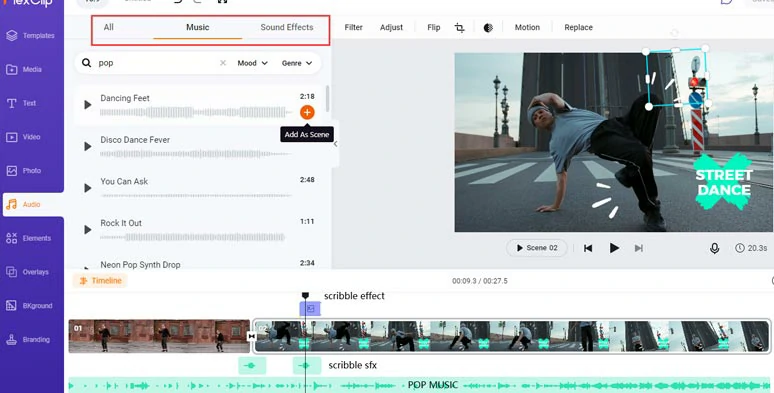Open the Motion settings
Image resolution: width=774 pixels, height=393 pixels.
click(527, 28)
